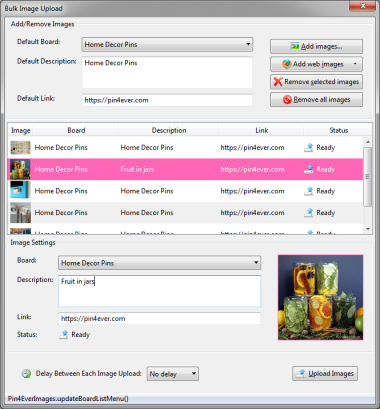Open the Image Settings Board dropdown

[159, 263]
